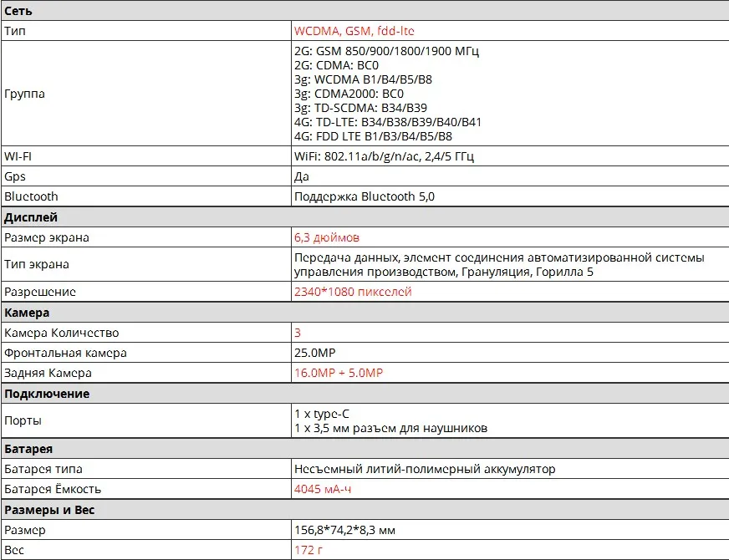The image size is (729, 560).
Task: Click the Камера section header
Action: (27, 313)
